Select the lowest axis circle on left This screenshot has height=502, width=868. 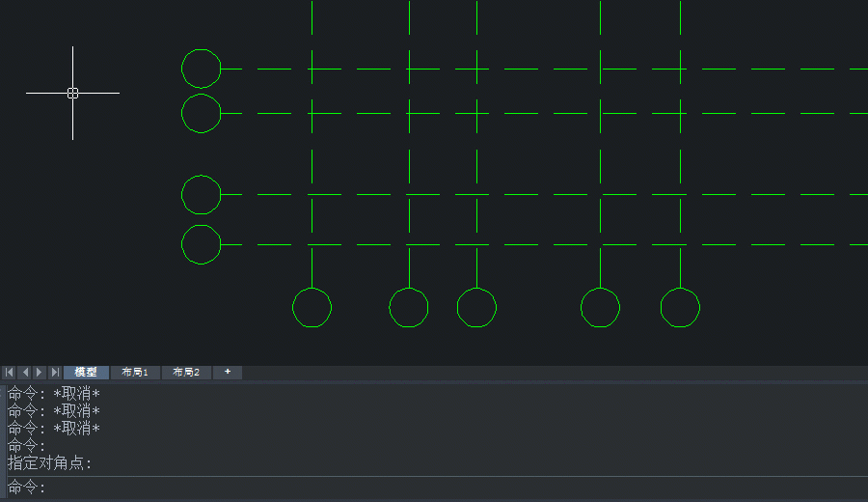(x=202, y=244)
